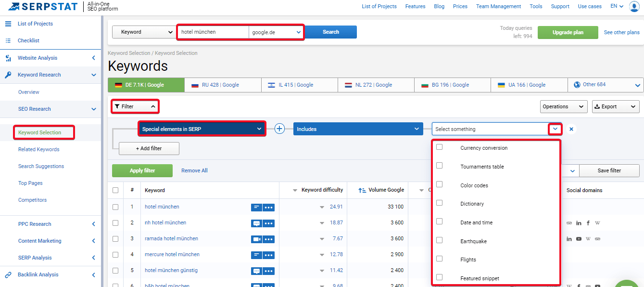The height and width of the screenshot is (287, 644).
Task: Click the List of Projects hamburger icon
Action: [8, 24]
